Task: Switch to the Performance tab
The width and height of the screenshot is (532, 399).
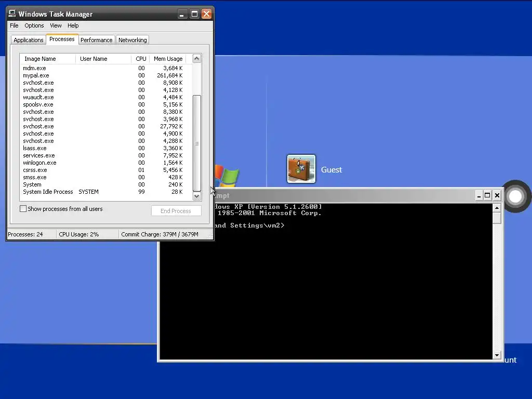Action: coord(96,40)
